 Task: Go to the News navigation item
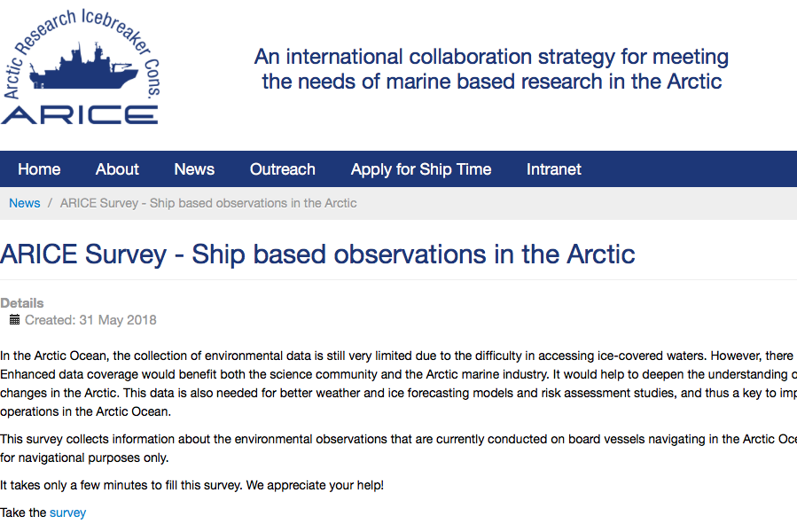point(194,168)
